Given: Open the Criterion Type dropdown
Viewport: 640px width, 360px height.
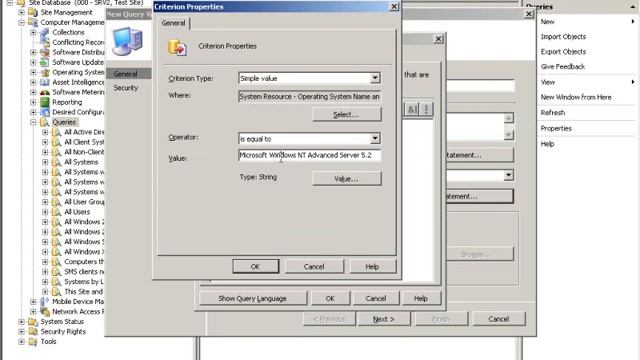Looking at the screenshot, I should 375,78.
